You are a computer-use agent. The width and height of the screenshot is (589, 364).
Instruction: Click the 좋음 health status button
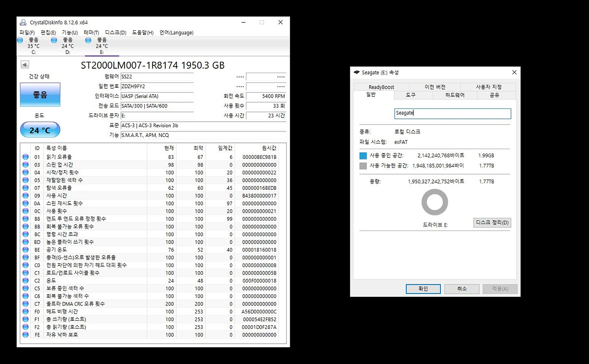(x=40, y=95)
